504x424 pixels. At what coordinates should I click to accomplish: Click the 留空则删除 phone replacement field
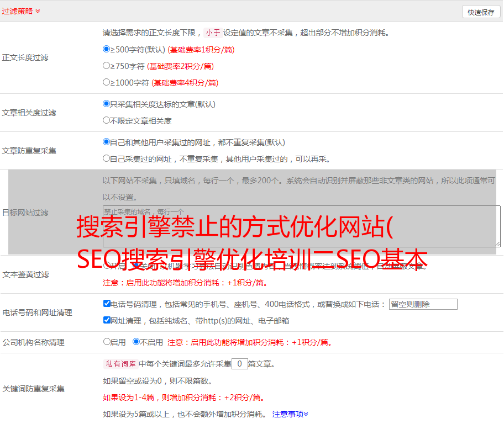[423, 304]
